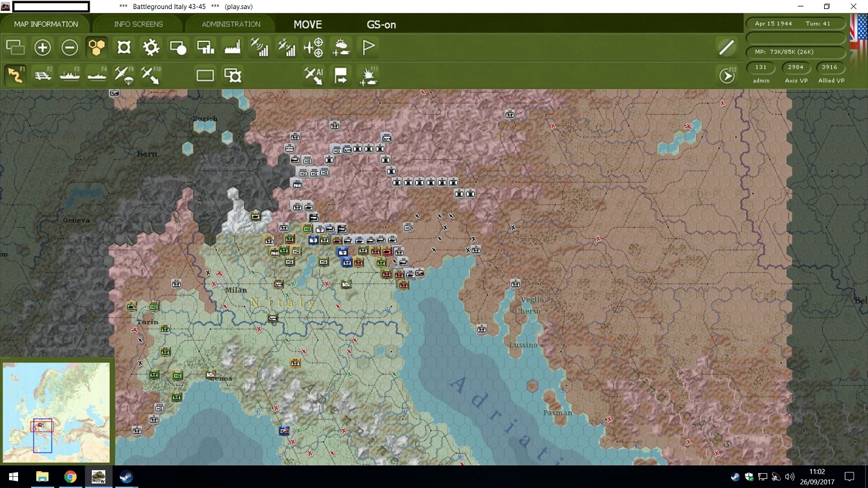Click the overlapping windows icon in the toolbar

(x=15, y=47)
